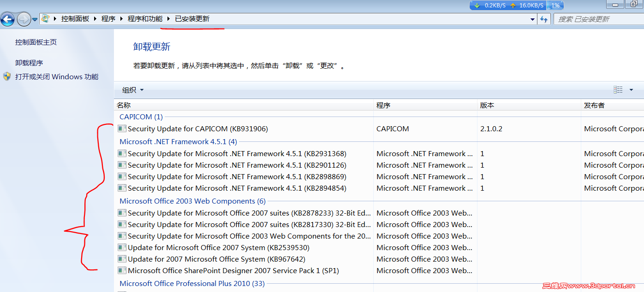Viewport: 644px width, 292px height.
Task: Go to 控制面板 in the breadcrumb
Action: tap(75, 19)
